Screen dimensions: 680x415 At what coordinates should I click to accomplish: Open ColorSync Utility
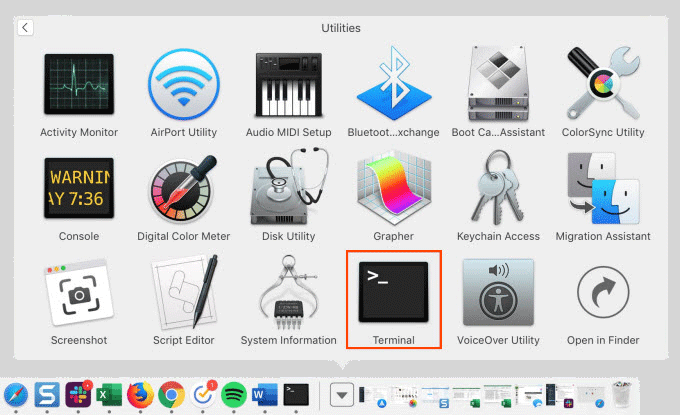tap(603, 83)
